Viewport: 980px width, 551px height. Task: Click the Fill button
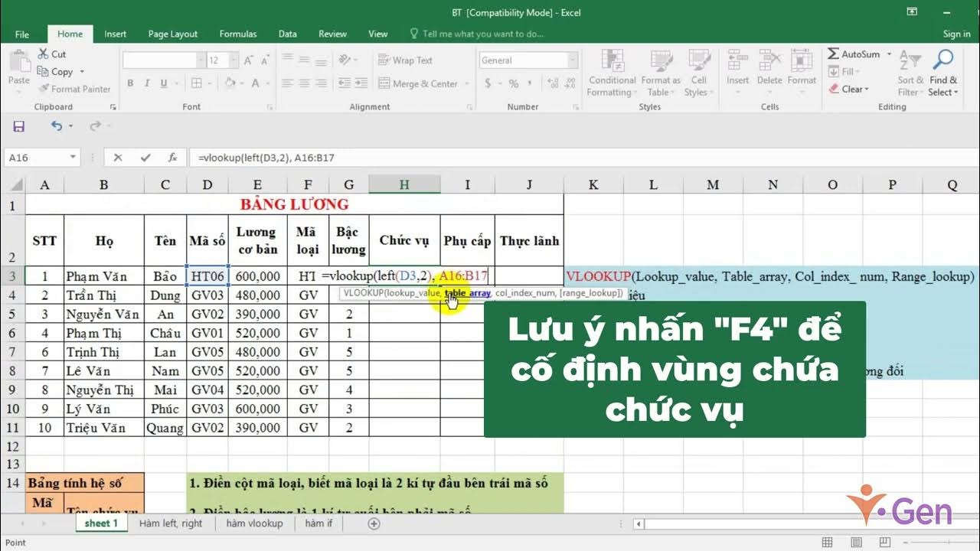(843, 72)
